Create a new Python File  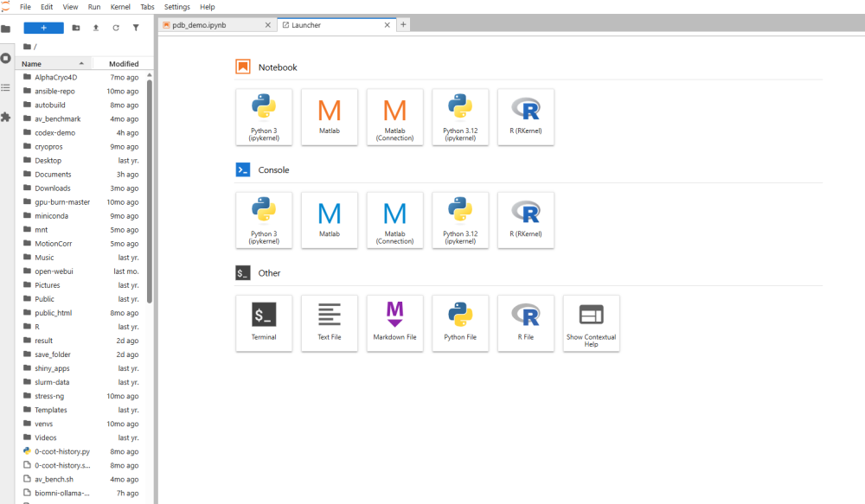coord(460,323)
